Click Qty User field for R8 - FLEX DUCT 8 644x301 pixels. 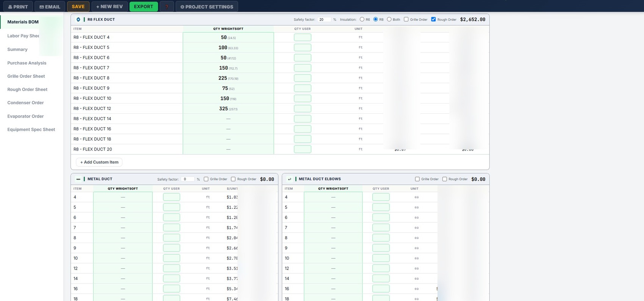click(303, 78)
